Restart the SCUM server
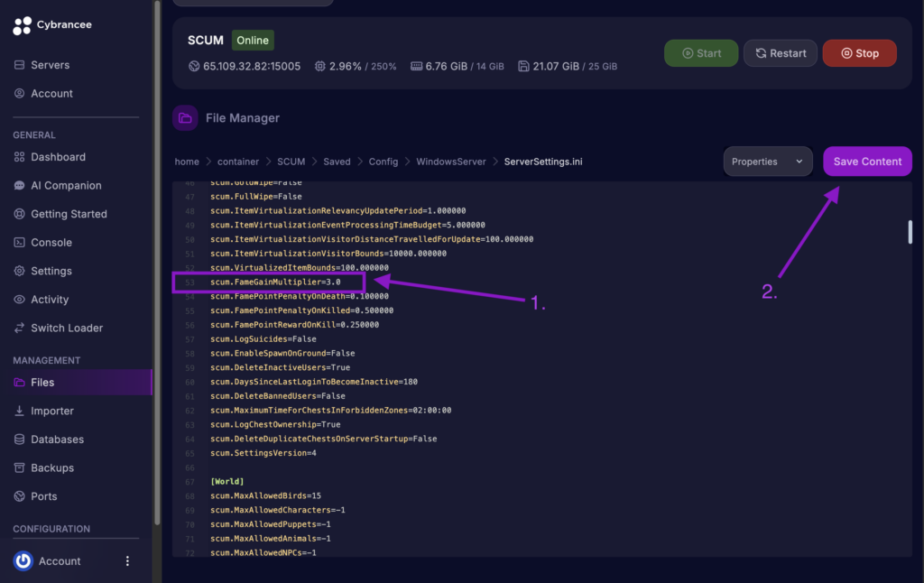 point(780,52)
